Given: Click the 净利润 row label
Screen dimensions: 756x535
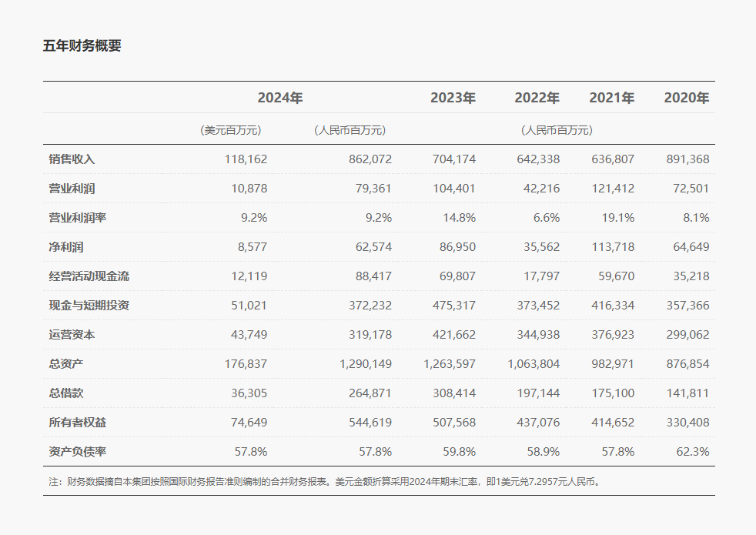Looking at the screenshot, I should coord(66,247).
